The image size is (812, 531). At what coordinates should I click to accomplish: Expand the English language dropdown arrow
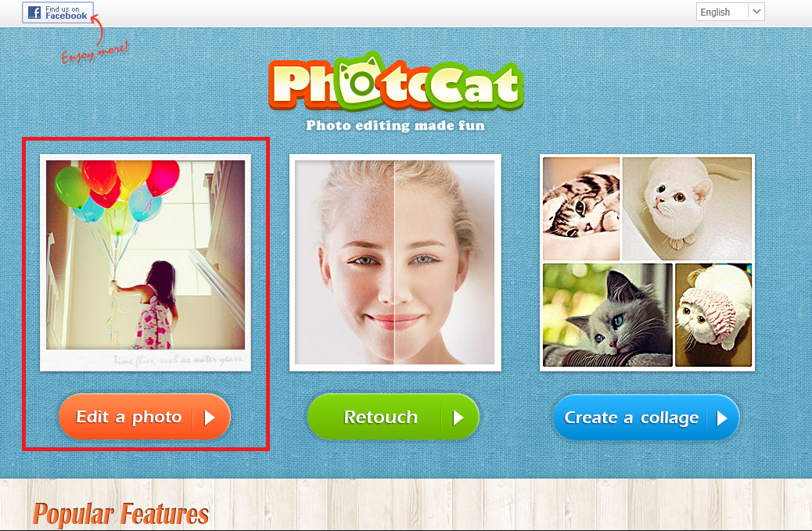756,12
